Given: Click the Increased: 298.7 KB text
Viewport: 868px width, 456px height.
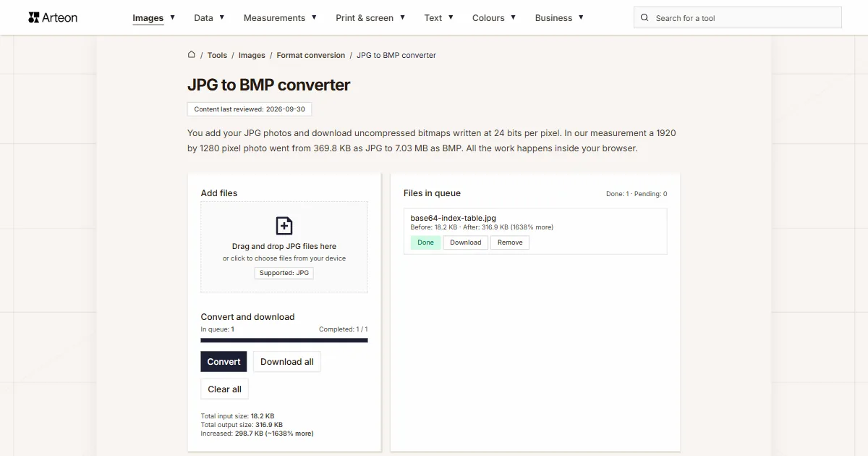Looking at the screenshot, I should 257,434.
